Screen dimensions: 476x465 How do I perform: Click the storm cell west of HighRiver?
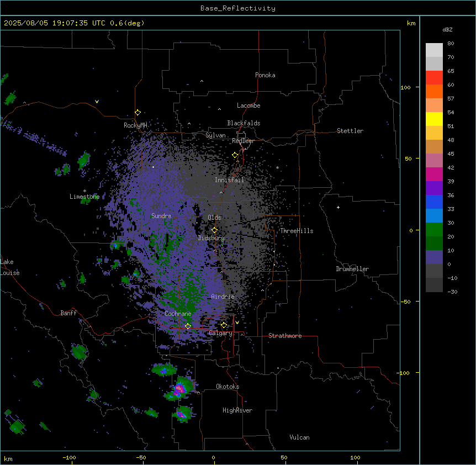(182, 414)
